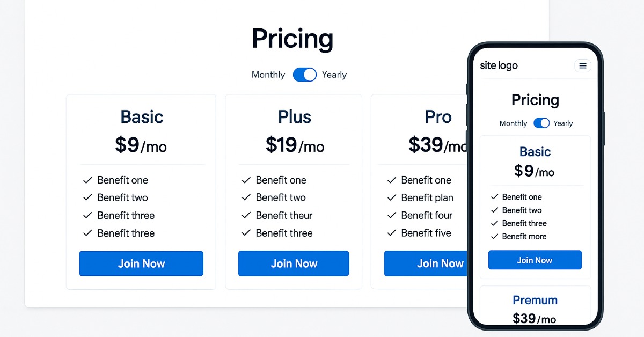The image size is (644, 337).
Task: Click the Basic plan's Benefit one checkmark
Action: click(87, 180)
